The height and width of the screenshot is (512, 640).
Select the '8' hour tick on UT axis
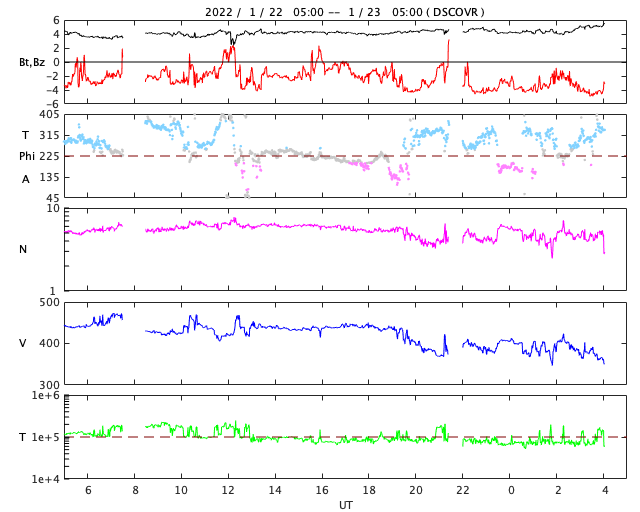[135, 490]
